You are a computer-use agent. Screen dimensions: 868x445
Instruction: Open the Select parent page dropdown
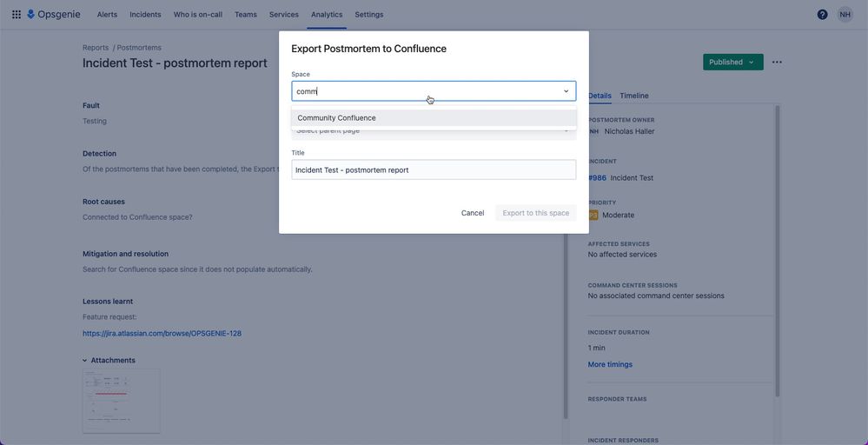click(x=434, y=130)
